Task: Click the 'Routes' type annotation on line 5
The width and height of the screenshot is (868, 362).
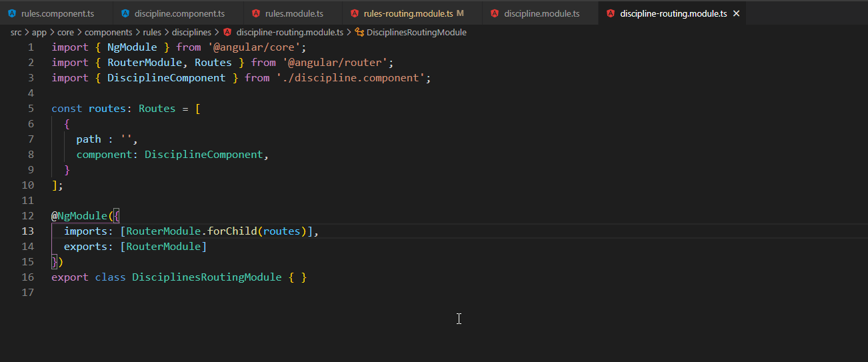Action: coord(157,109)
